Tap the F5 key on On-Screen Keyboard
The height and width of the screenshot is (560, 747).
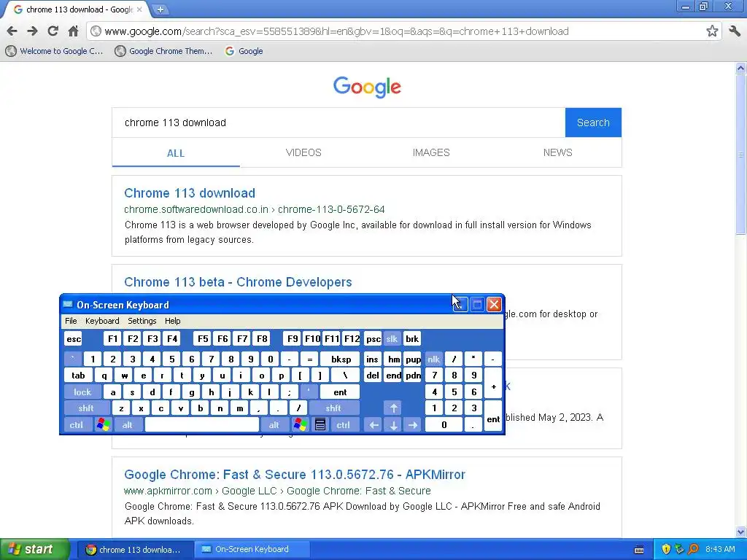tap(203, 339)
